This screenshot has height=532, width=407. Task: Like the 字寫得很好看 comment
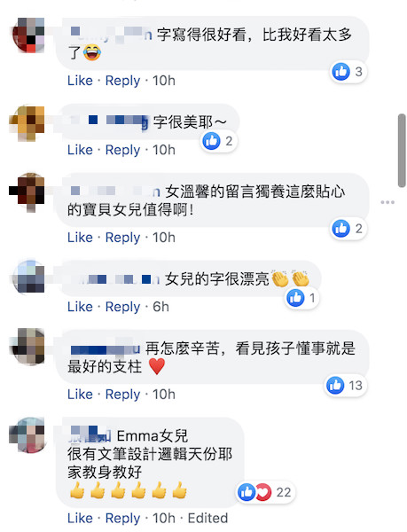point(80,81)
